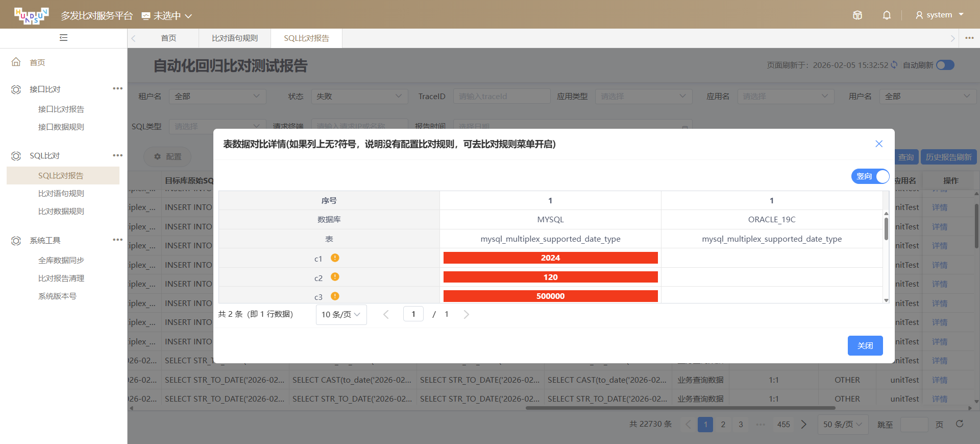Screen dimensions: 980x444
Task: Switch to the SQL比对报告 tab
Action: coord(306,38)
